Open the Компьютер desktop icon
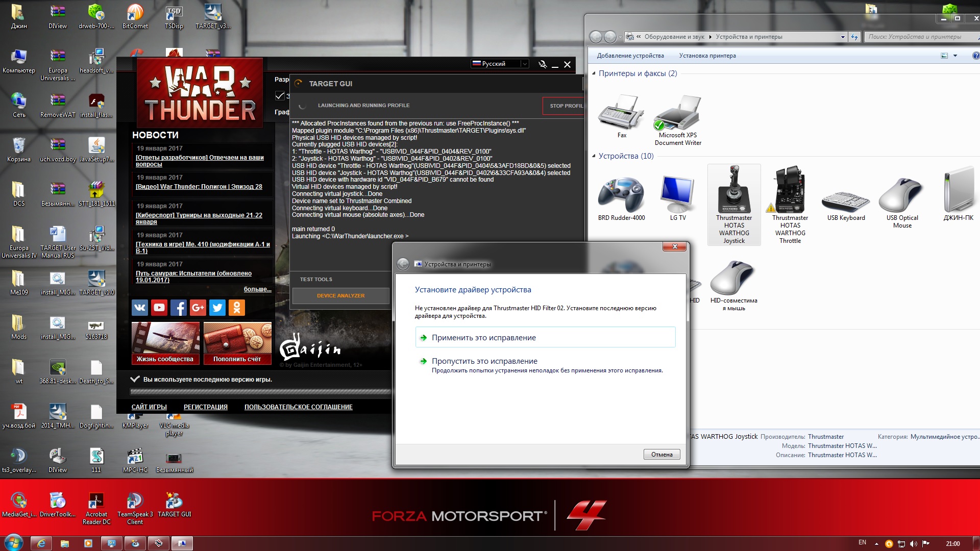 point(19,61)
